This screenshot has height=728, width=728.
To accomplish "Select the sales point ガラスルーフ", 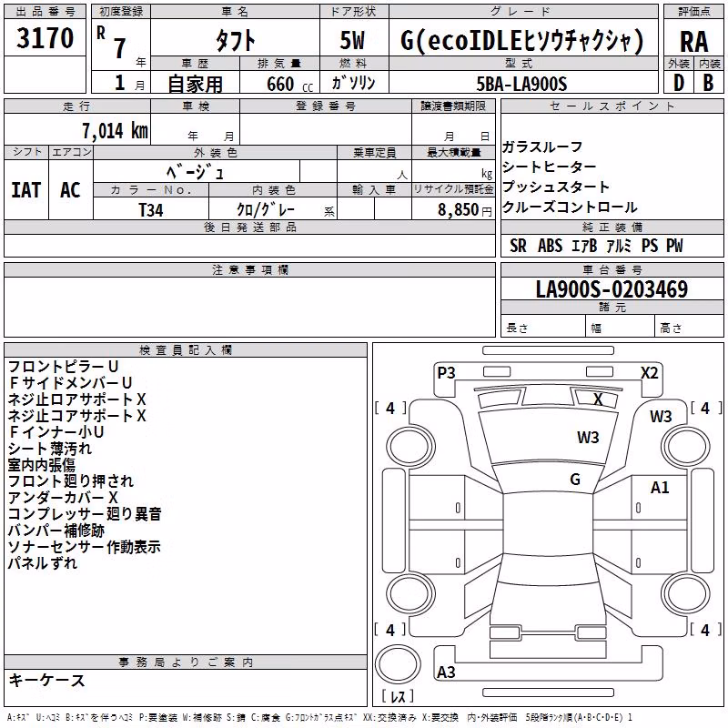I will [541, 147].
